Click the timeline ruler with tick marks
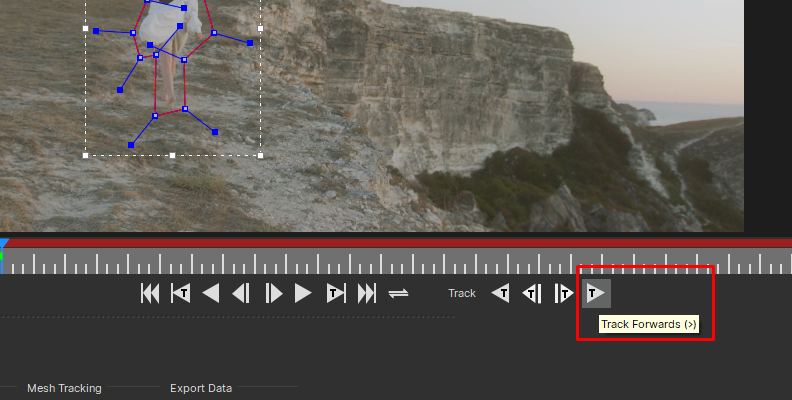792x400 pixels. click(396, 261)
